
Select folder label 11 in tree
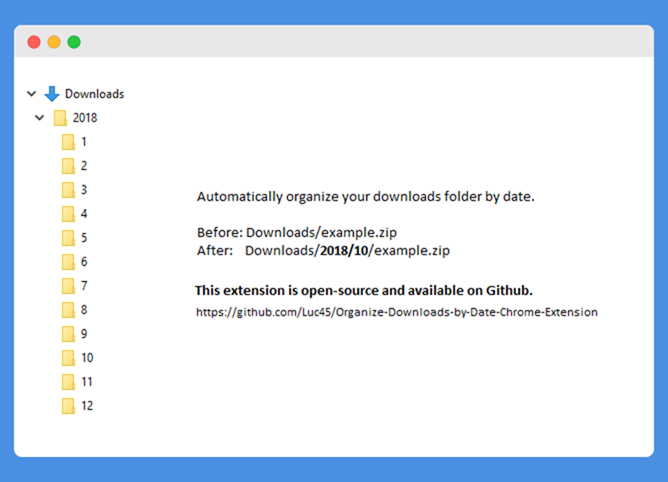[87, 382]
